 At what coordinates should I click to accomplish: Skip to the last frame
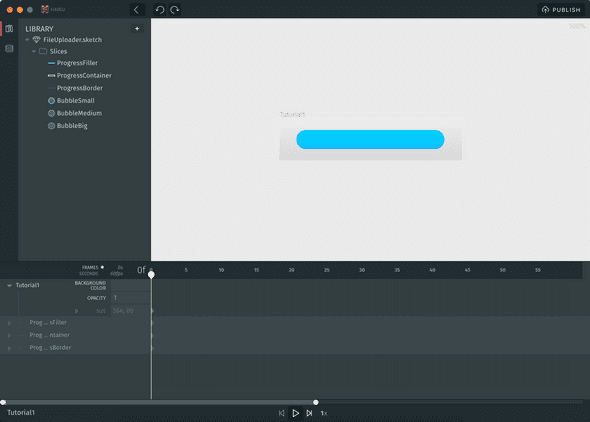(309, 413)
